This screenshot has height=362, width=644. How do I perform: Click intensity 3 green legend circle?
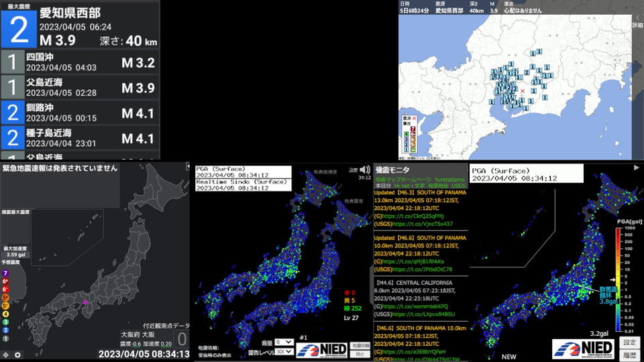[5, 322]
